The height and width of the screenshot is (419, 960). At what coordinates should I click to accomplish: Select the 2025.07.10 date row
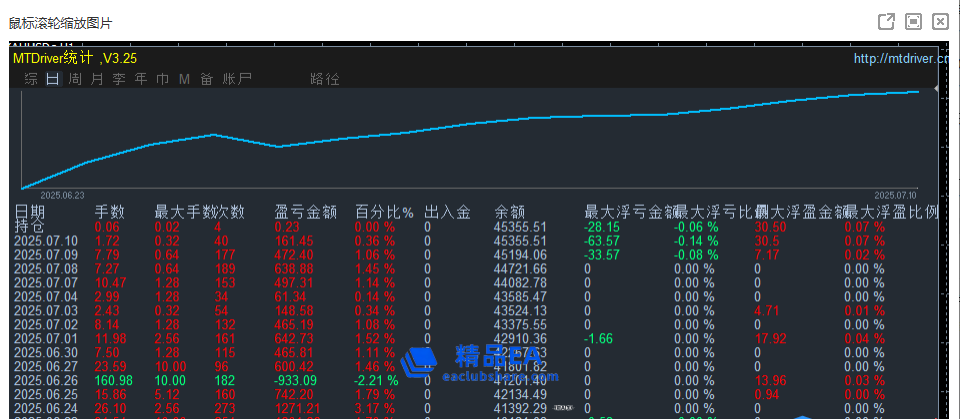(x=46, y=240)
